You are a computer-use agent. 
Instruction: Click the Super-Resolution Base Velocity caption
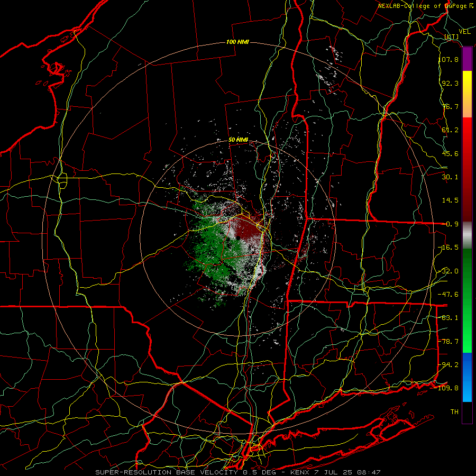(238, 472)
